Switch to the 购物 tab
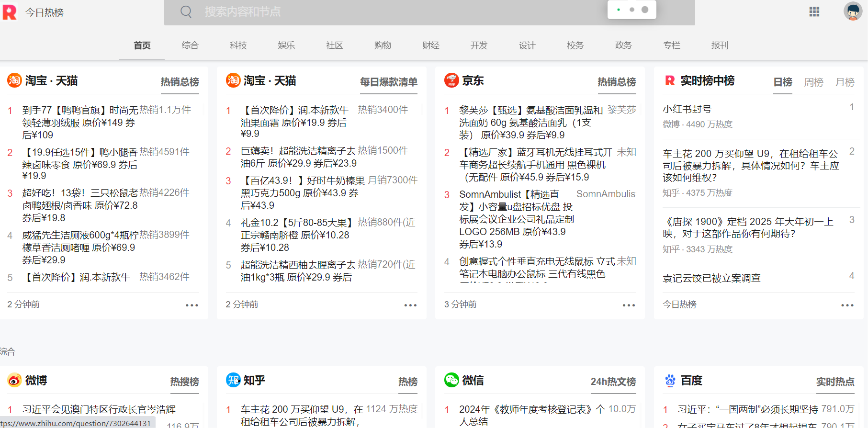Screen dimensions: 868x428 [383, 45]
